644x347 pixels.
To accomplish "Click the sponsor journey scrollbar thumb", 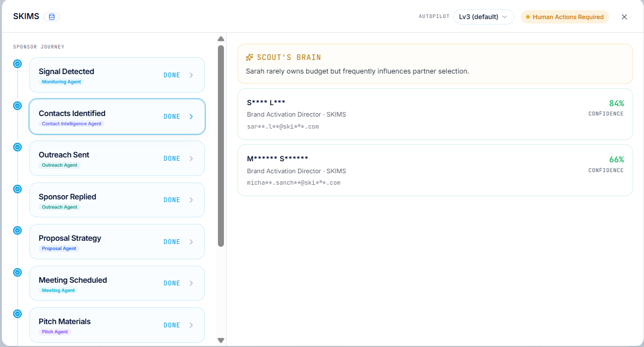I will tap(221, 146).
